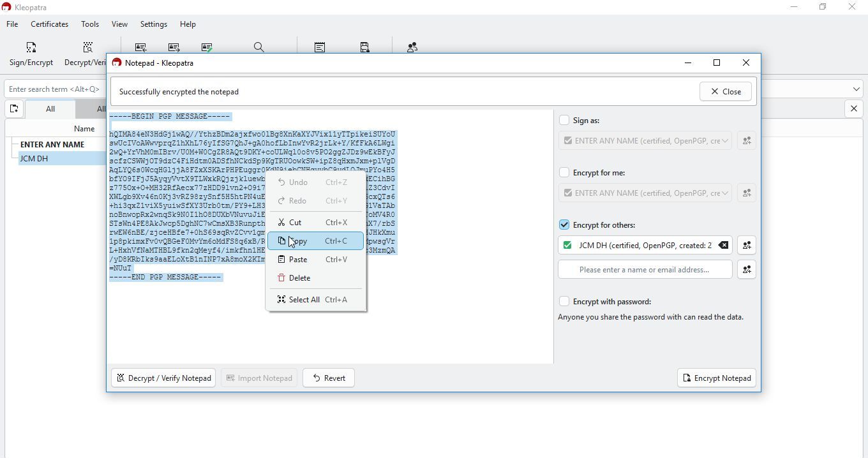Choose Cut from the context menu
The image size is (868, 458).
[x=315, y=223]
